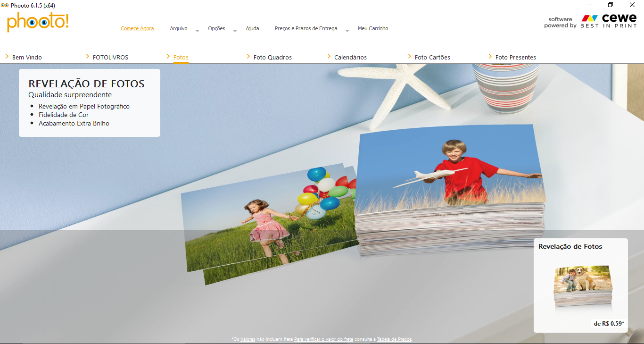Viewport: 644px width, 344px height.
Task: Open the Ajuda menu
Action: click(252, 28)
